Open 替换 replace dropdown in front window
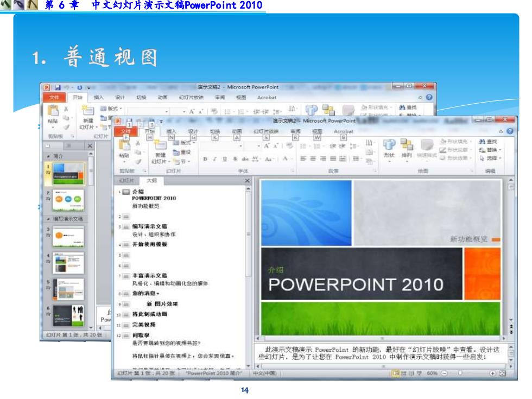 click(x=490, y=150)
